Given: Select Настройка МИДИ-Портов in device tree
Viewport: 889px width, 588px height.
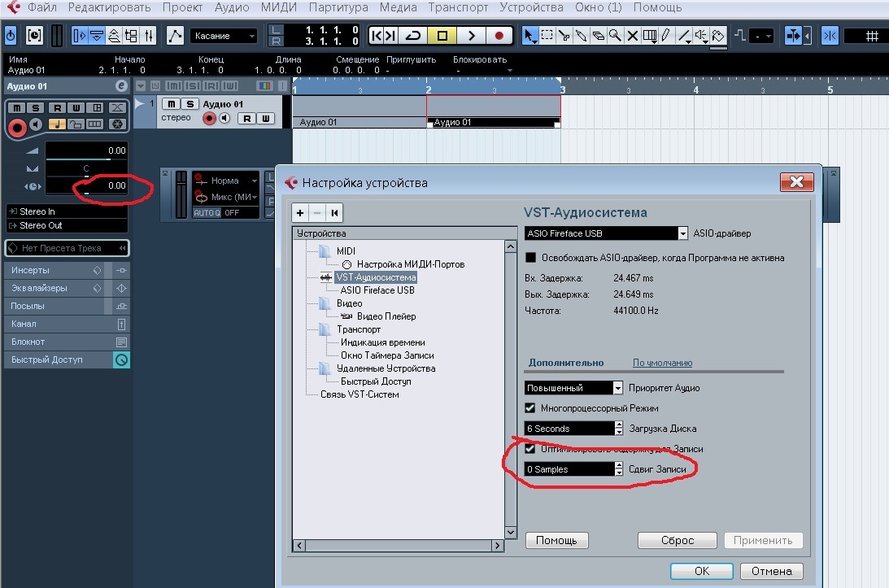Looking at the screenshot, I should (411, 264).
